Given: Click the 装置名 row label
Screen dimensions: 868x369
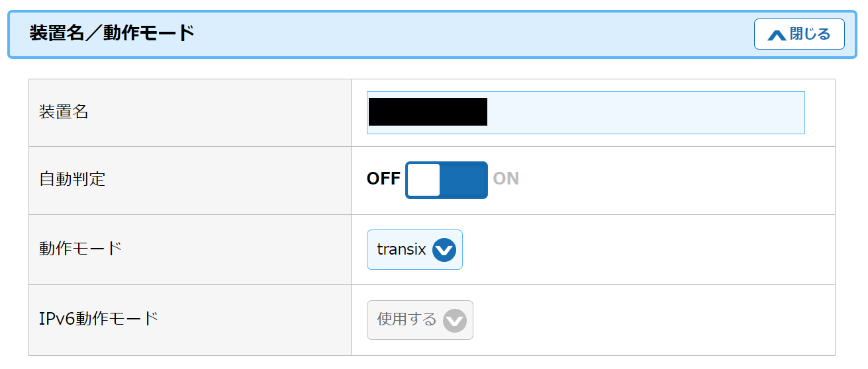Looking at the screenshot, I should point(64,112).
